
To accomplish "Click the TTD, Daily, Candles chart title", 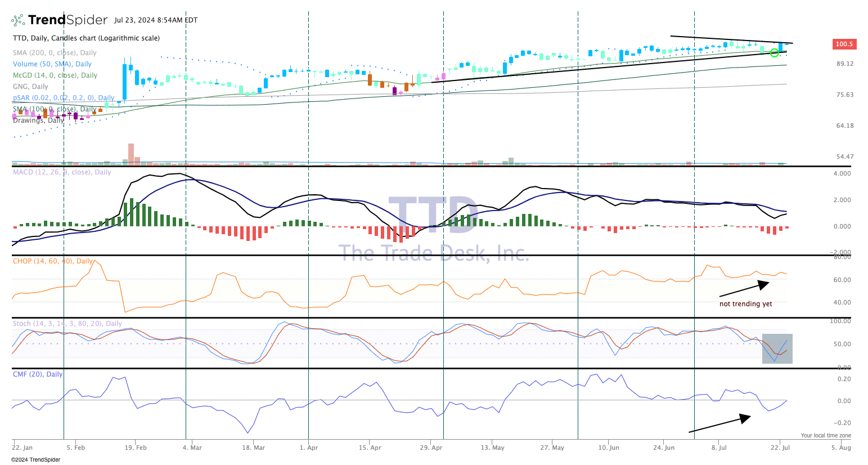I will click(x=86, y=38).
